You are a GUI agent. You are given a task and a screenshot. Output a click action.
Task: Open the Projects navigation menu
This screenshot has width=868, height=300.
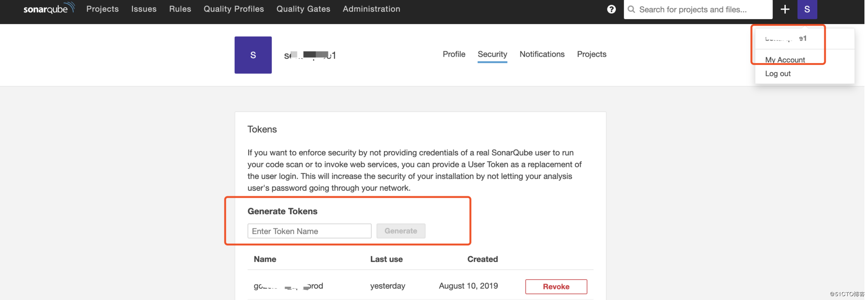point(102,9)
